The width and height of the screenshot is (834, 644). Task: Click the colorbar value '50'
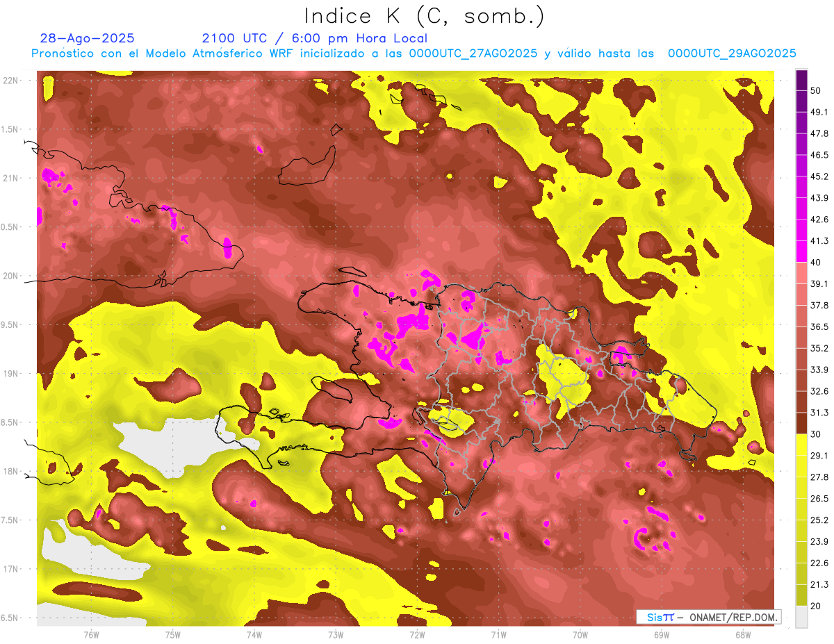(817, 90)
